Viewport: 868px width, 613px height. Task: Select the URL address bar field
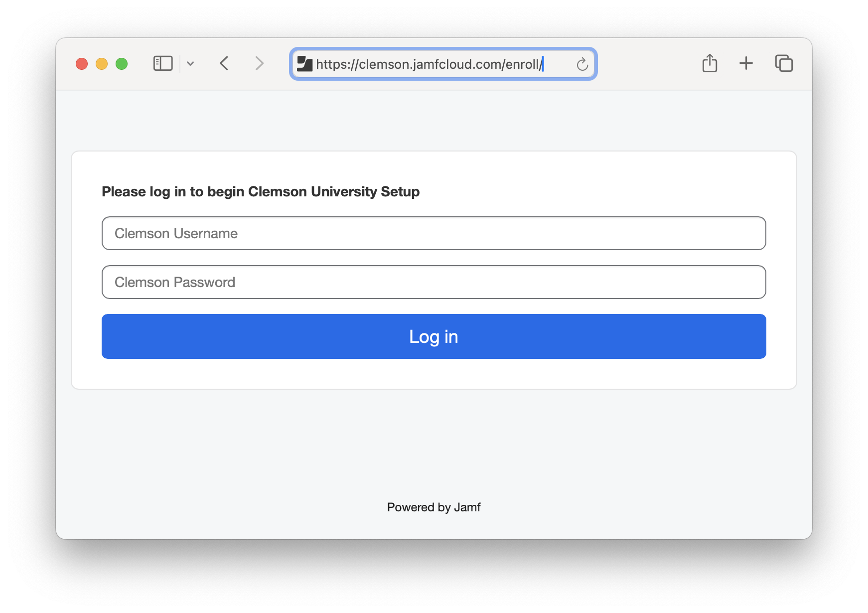[443, 64]
